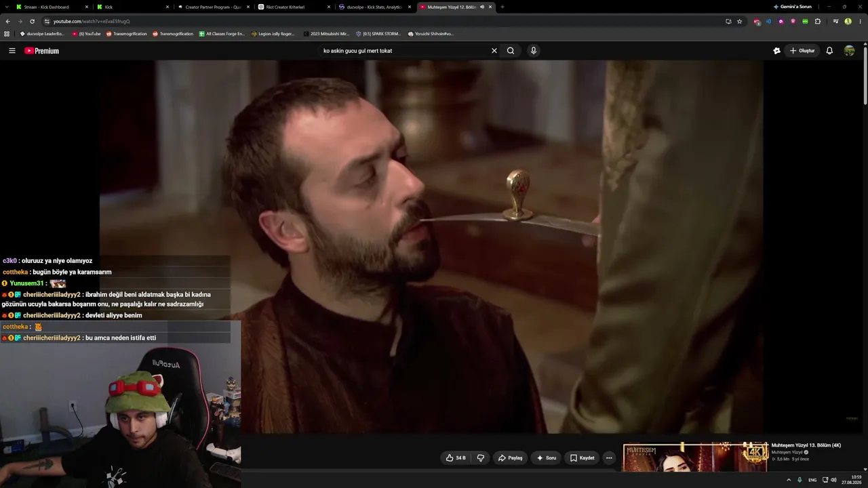Click the install app icon in address bar
Image resolution: width=868 pixels, height=488 pixels.
click(728, 21)
